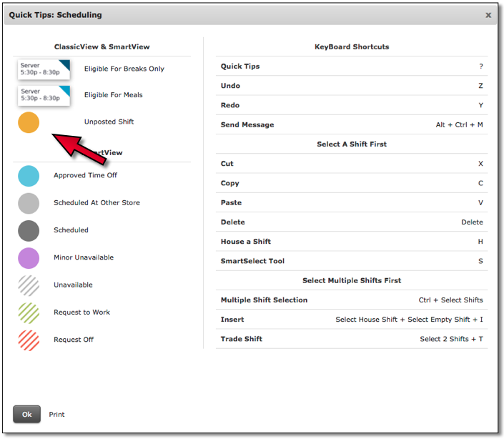Click the Quick Tips shortcut row label
Image resolution: width=504 pixels, height=439 pixels.
(240, 66)
